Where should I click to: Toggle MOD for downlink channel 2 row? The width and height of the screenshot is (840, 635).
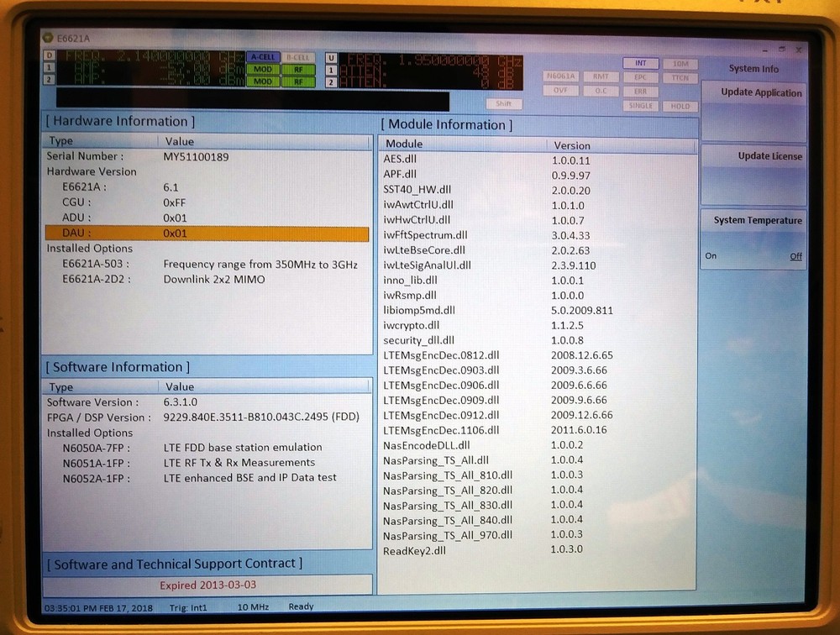coord(262,81)
